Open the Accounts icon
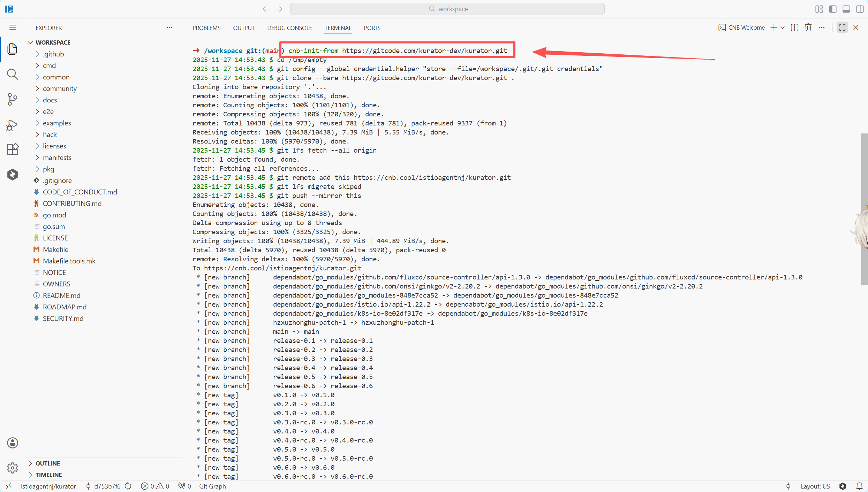Viewport: 868px width, 492px height. pyautogui.click(x=13, y=443)
